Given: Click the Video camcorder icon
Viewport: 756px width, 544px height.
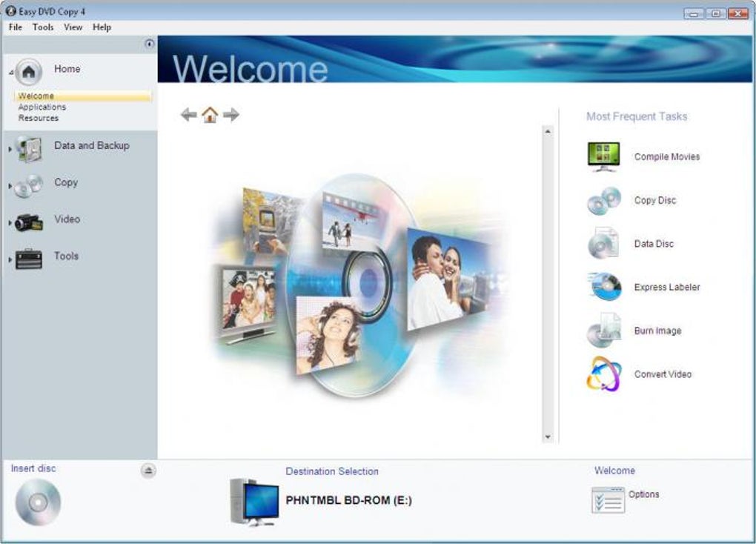Looking at the screenshot, I should (29, 222).
